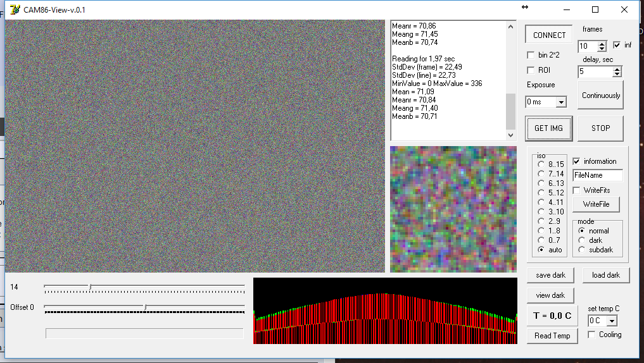The height and width of the screenshot is (363, 644).
Task: Click the save dark button
Action: tap(550, 275)
